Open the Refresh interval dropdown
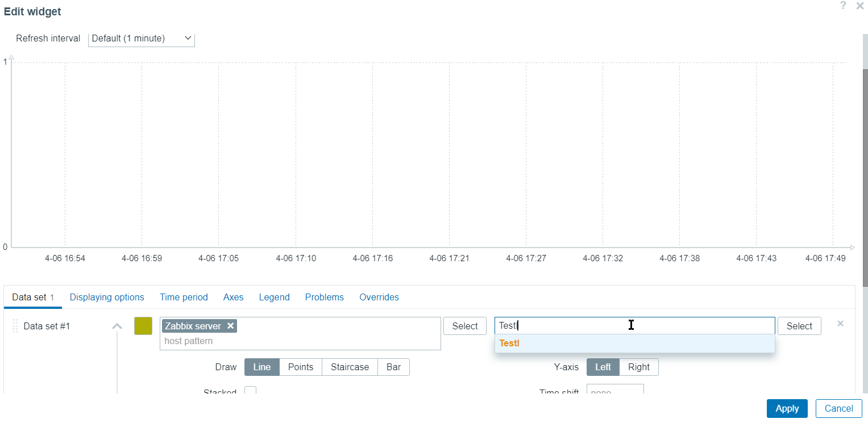The image size is (868, 423). (x=142, y=39)
